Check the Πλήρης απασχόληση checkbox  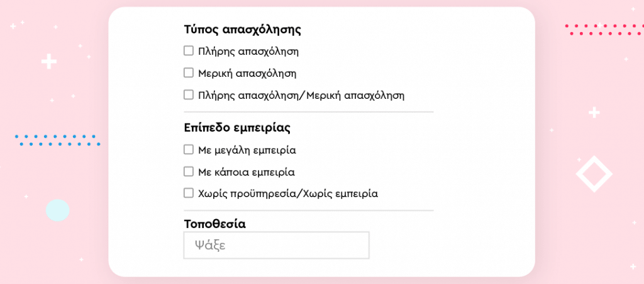point(188,51)
